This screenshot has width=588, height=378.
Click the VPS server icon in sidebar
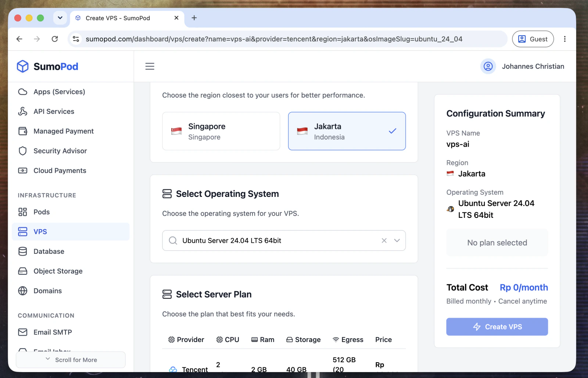coord(23,232)
